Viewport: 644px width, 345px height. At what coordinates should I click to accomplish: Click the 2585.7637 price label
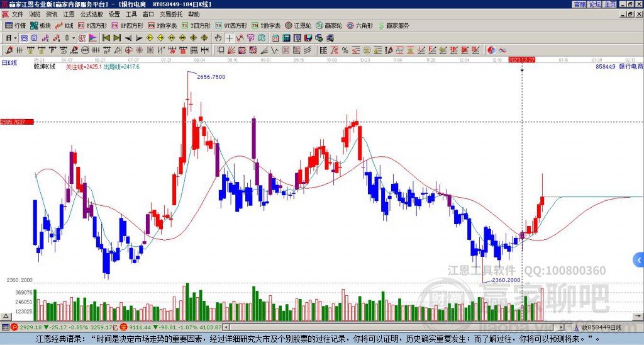click(x=17, y=122)
